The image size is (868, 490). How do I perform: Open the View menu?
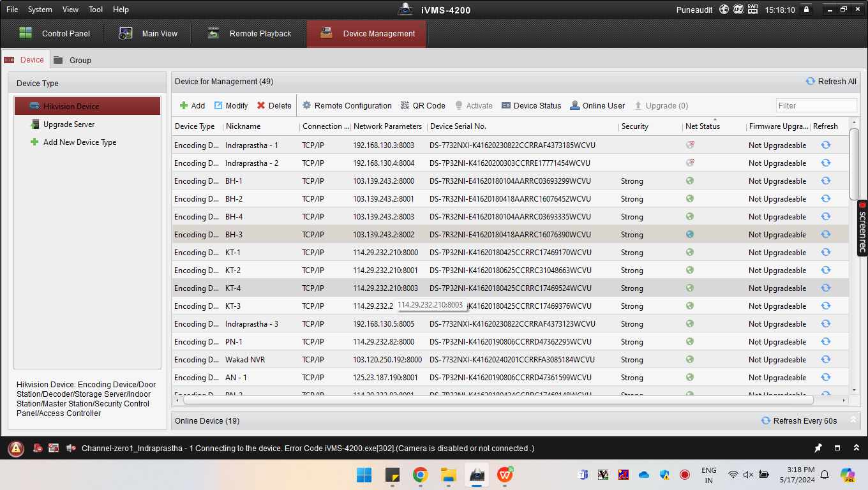click(x=71, y=10)
